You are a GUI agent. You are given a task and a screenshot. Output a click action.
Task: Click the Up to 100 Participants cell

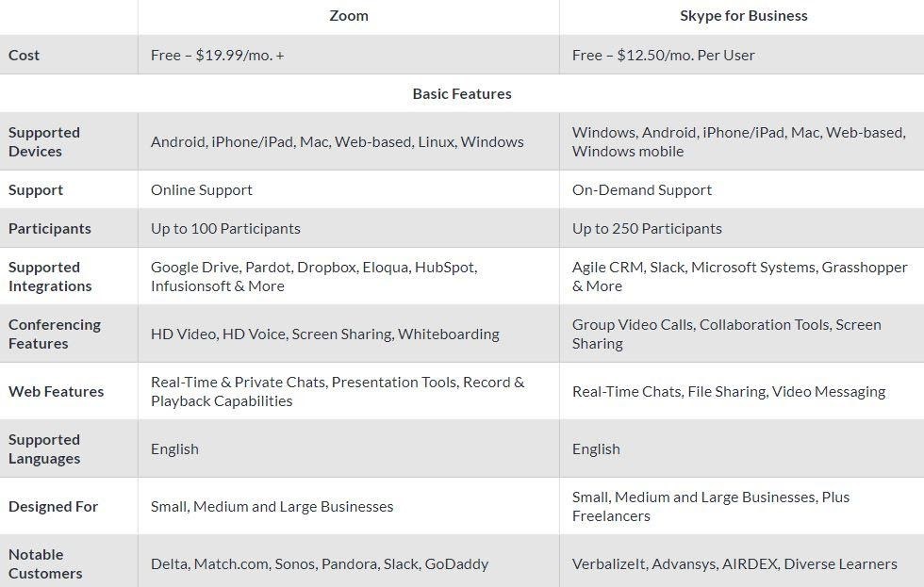225,229
